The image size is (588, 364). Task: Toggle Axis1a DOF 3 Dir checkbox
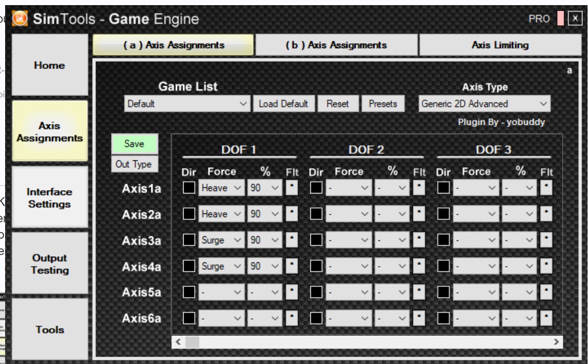pos(444,188)
